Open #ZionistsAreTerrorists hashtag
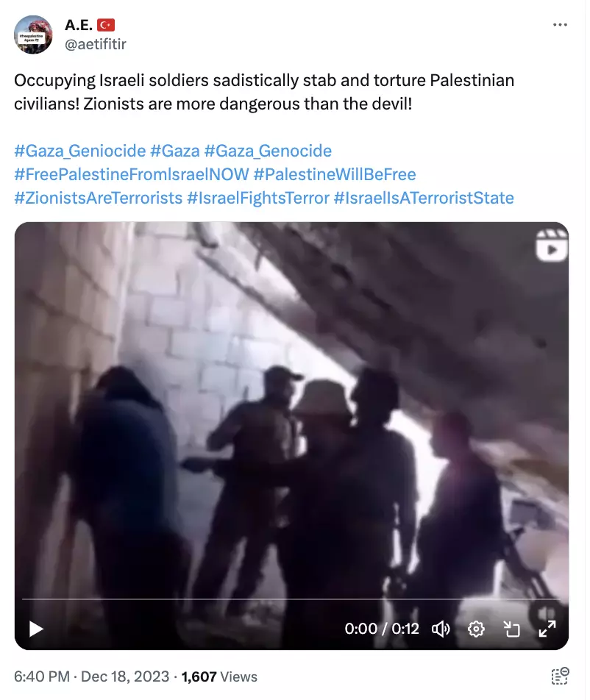This screenshot has height=700, width=590. (x=99, y=198)
